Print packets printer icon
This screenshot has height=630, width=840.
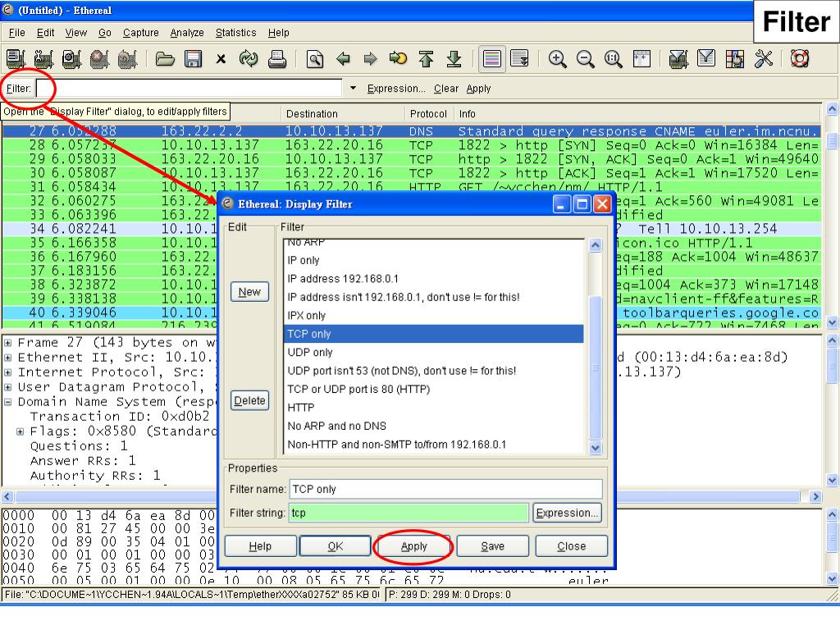[277, 58]
